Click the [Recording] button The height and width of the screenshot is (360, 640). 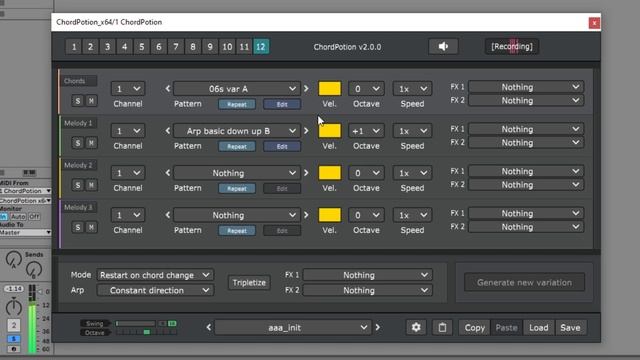pos(512,47)
